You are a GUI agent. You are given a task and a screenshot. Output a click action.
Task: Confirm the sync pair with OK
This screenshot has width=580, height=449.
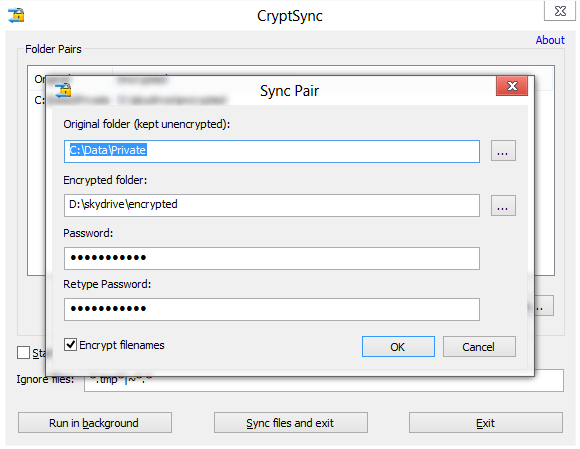pos(398,347)
